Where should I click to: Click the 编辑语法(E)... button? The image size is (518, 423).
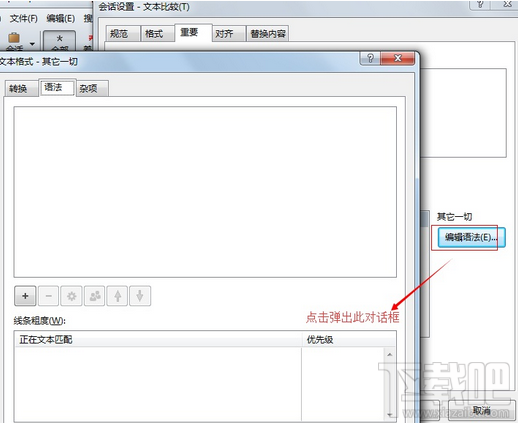pos(471,237)
